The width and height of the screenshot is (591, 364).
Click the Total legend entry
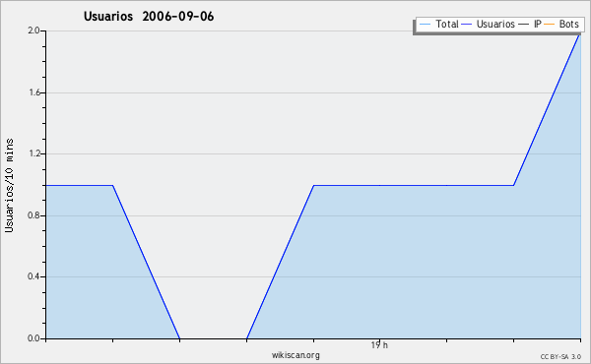[439, 24]
